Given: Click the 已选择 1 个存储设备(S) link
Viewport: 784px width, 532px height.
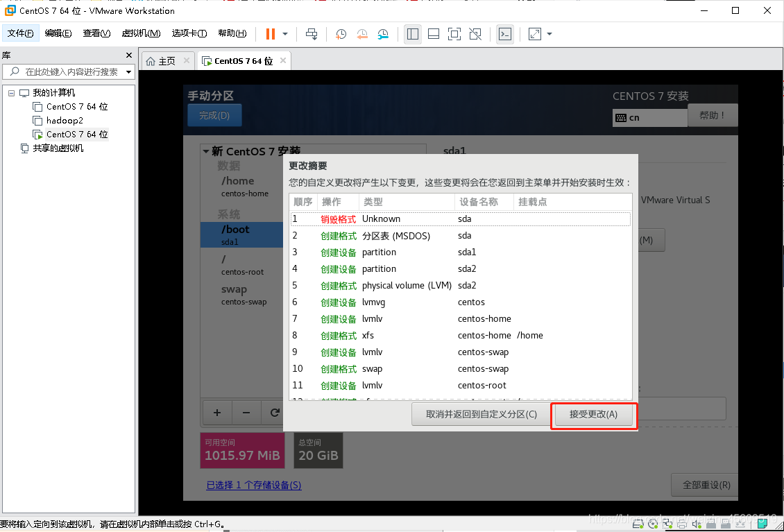Looking at the screenshot, I should (x=253, y=485).
